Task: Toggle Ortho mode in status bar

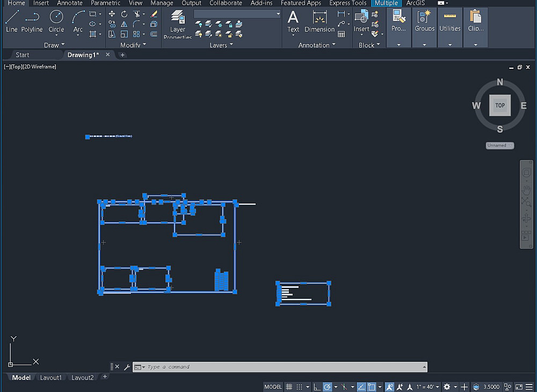Action: [317, 387]
